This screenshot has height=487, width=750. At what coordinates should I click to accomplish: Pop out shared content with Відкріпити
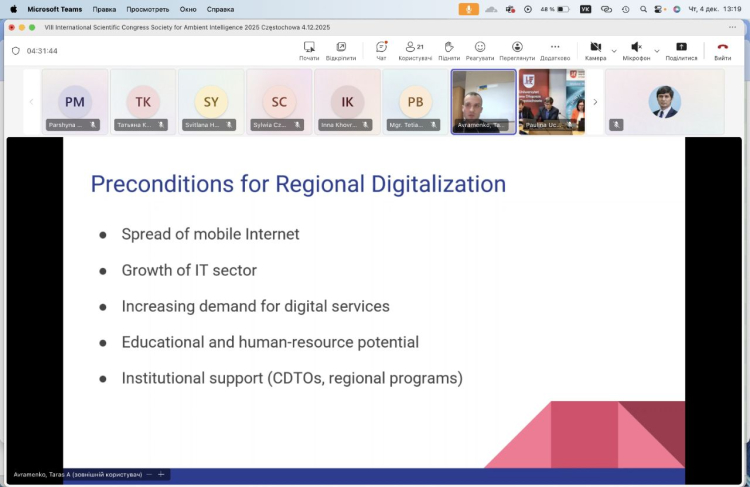click(x=341, y=50)
